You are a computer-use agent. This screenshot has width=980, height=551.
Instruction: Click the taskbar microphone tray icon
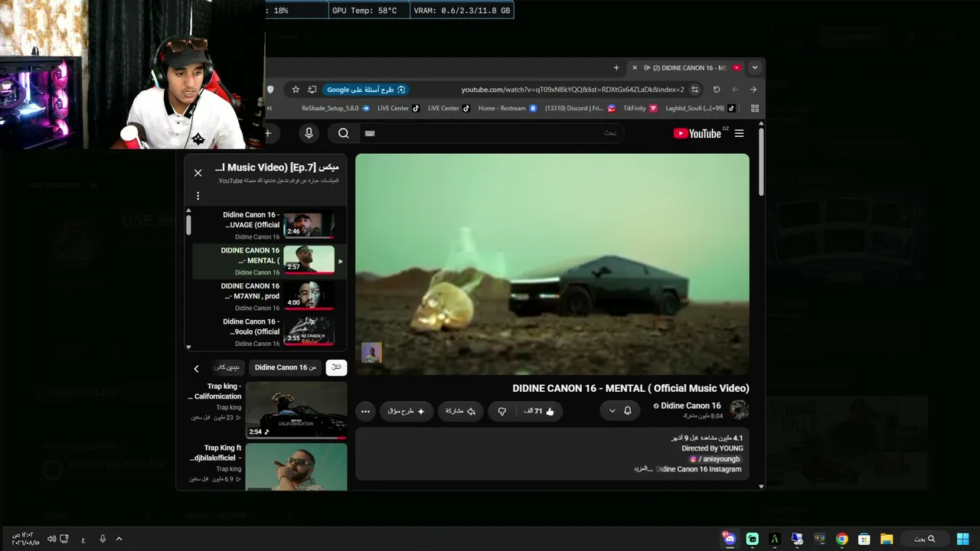coord(103,539)
